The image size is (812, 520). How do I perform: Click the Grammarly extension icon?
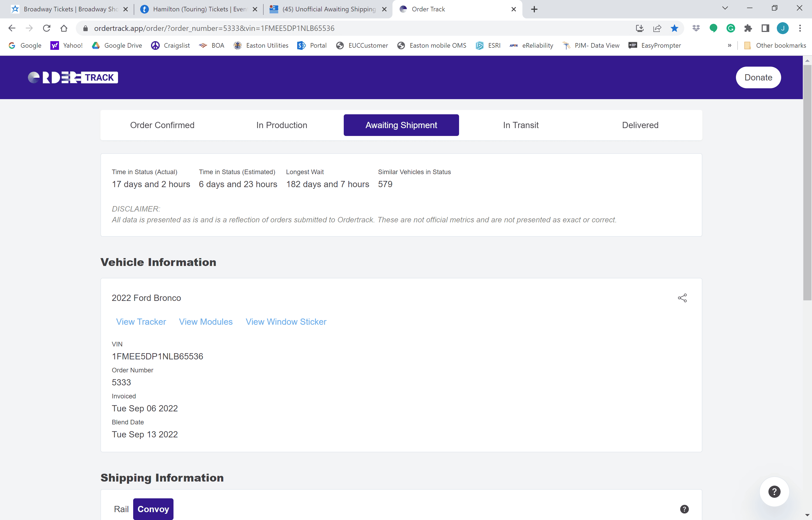731,28
